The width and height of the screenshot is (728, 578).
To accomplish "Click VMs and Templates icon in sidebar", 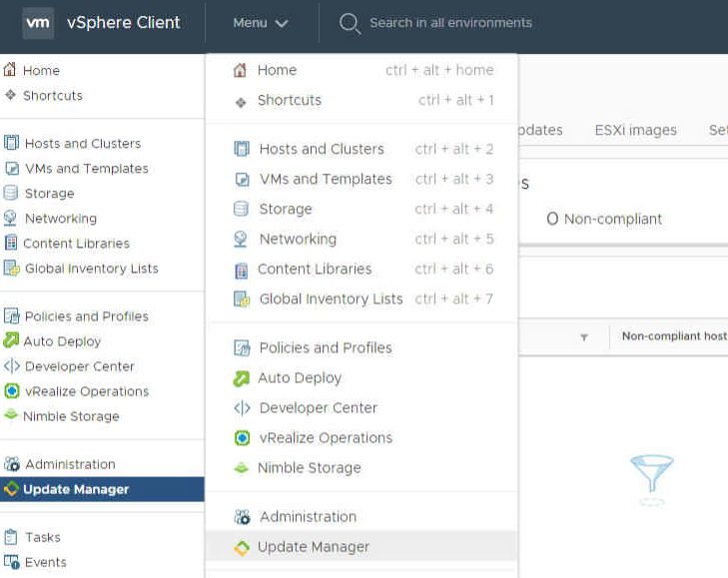I will click(x=12, y=168).
